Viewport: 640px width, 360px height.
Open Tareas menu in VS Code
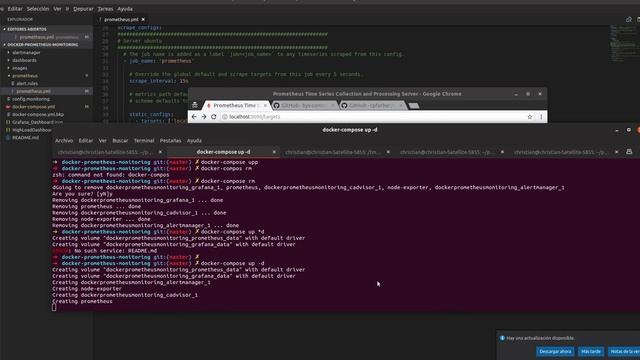105,9
